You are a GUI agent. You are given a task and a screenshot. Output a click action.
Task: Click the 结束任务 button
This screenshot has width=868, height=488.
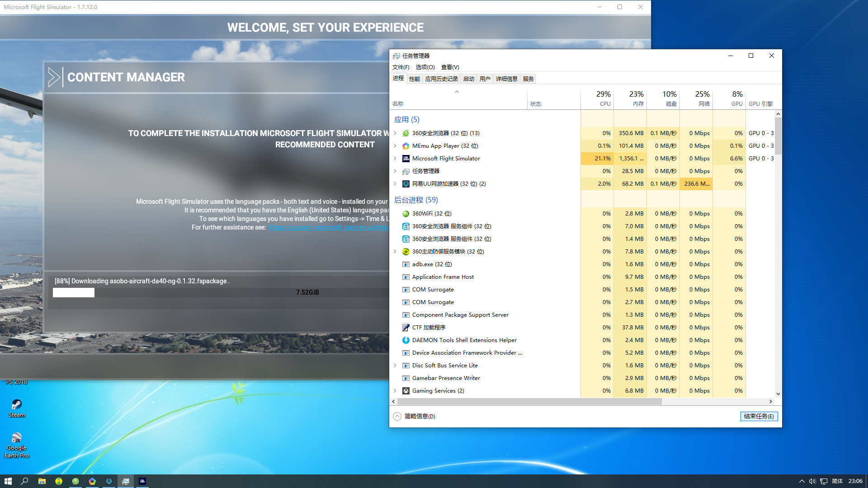coord(759,416)
